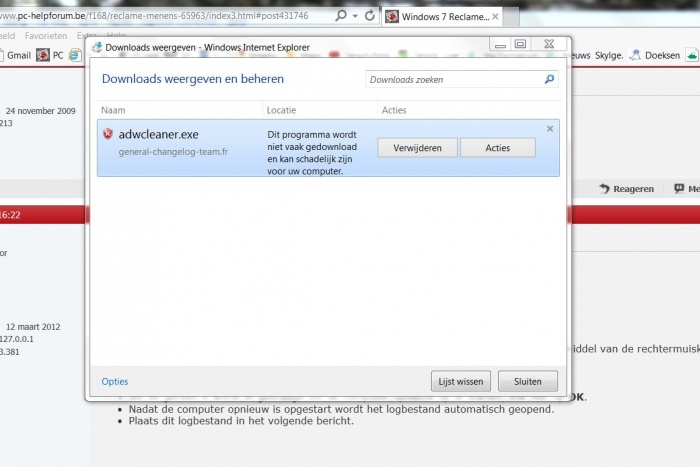Close the Windows 7 Reclame tab

pos(495,17)
